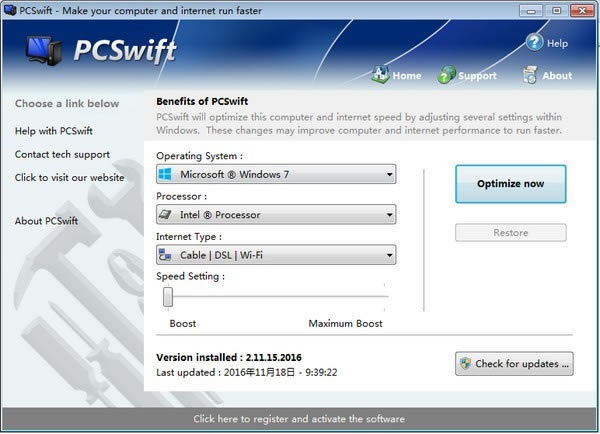Click the Restore button

[510, 232]
